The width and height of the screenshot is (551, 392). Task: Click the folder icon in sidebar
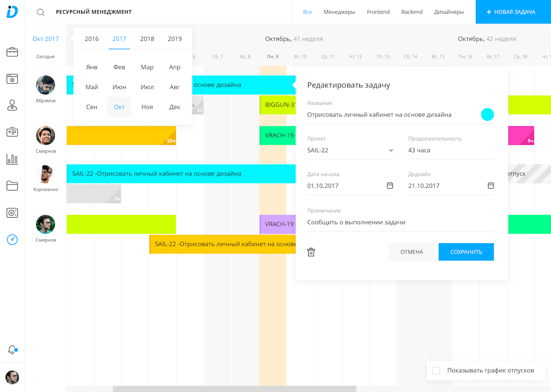tap(12, 186)
